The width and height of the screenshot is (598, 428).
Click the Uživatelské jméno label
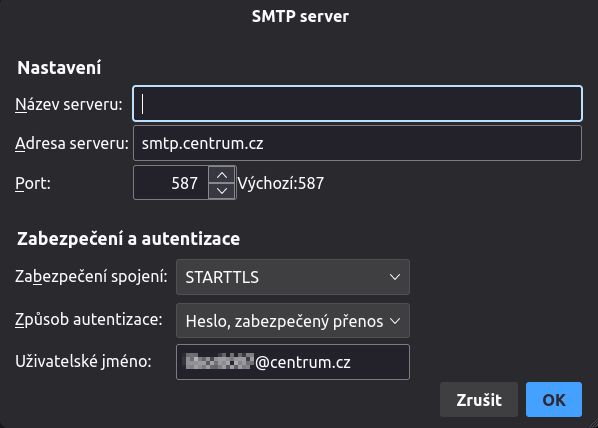[84, 361]
